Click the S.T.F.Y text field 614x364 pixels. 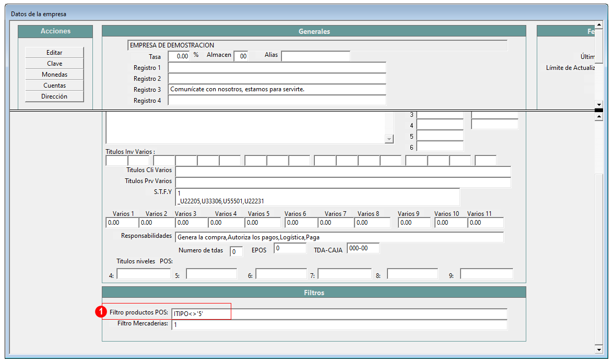click(x=317, y=197)
